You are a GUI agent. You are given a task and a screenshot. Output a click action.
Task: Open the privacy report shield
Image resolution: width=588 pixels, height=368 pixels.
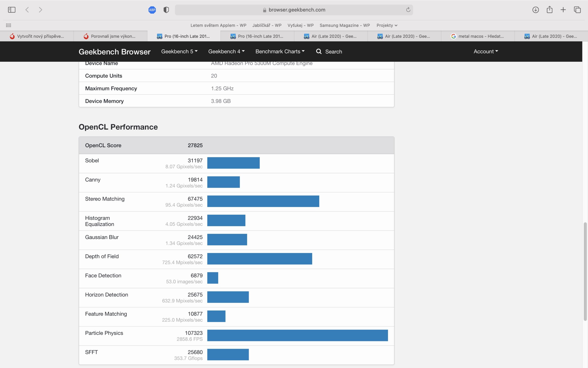pyautogui.click(x=166, y=10)
